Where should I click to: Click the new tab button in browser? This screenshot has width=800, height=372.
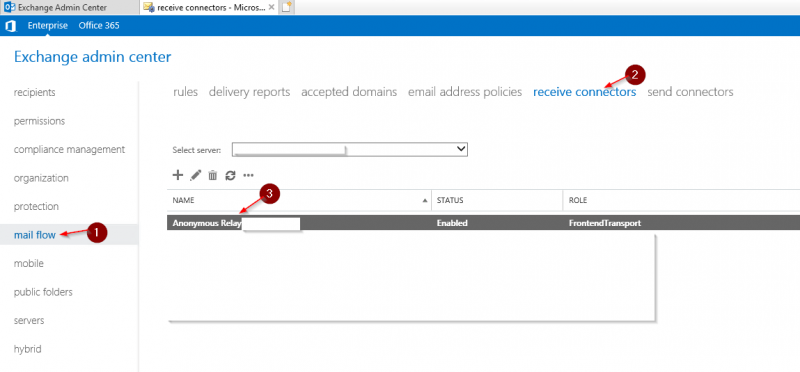(287, 7)
